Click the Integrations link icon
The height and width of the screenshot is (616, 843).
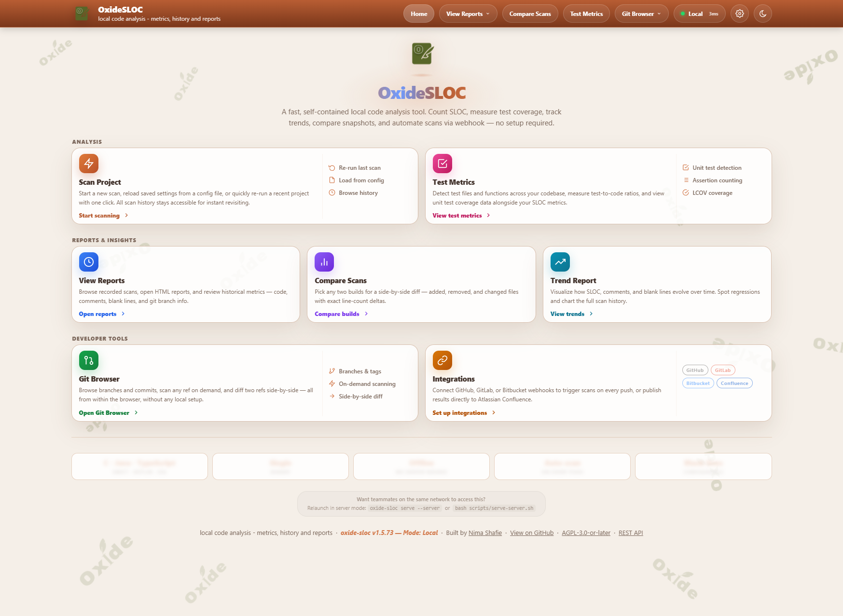442,360
